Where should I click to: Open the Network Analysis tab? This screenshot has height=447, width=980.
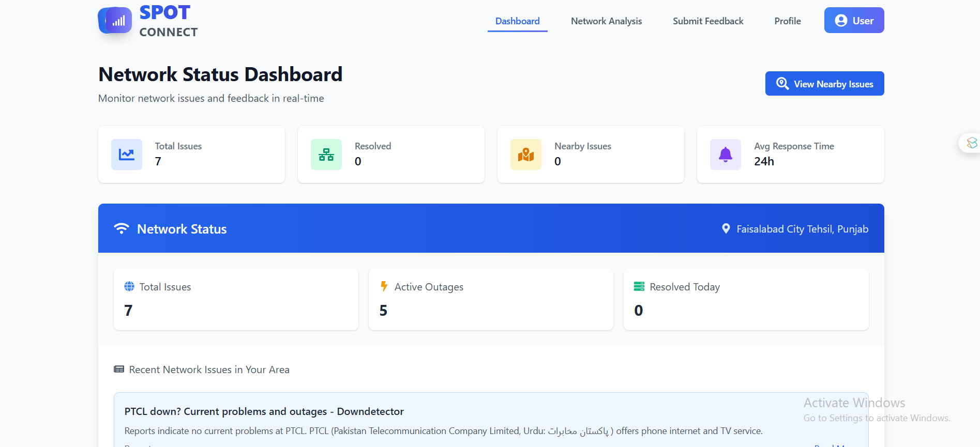(x=606, y=21)
